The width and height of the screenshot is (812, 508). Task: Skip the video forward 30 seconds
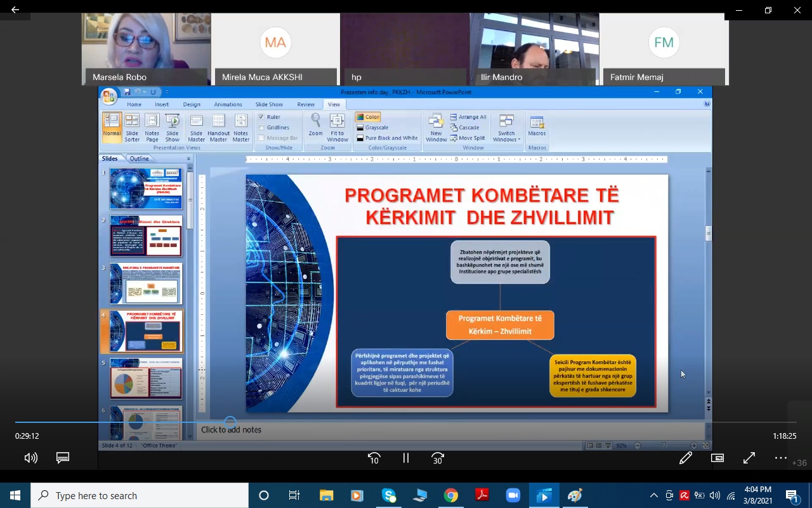438,458
